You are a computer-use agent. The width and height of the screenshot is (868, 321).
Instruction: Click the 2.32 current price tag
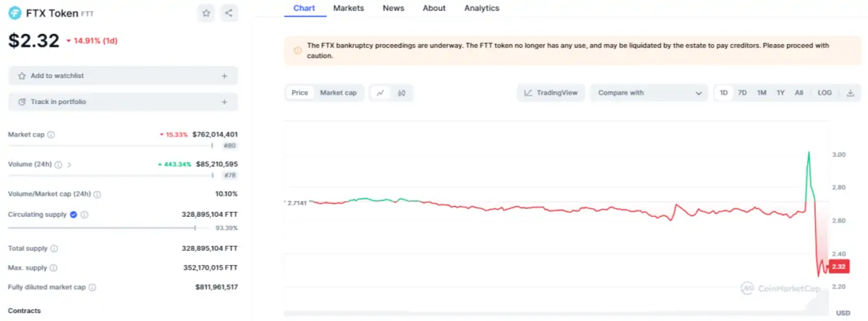(839, 267)
